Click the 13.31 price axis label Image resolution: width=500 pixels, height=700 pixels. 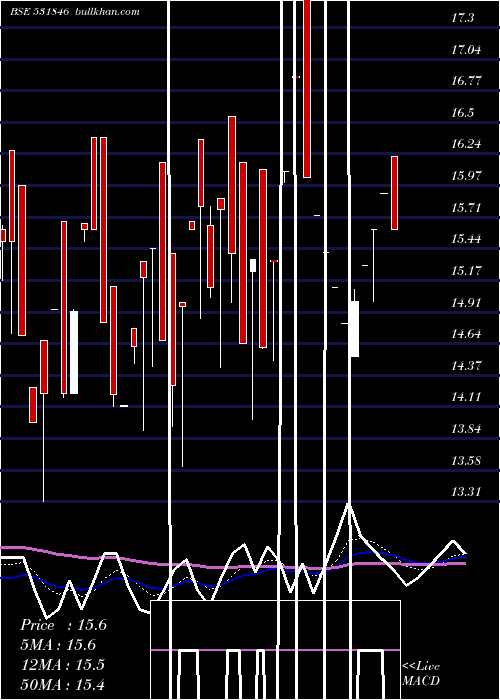coord(466,492)
